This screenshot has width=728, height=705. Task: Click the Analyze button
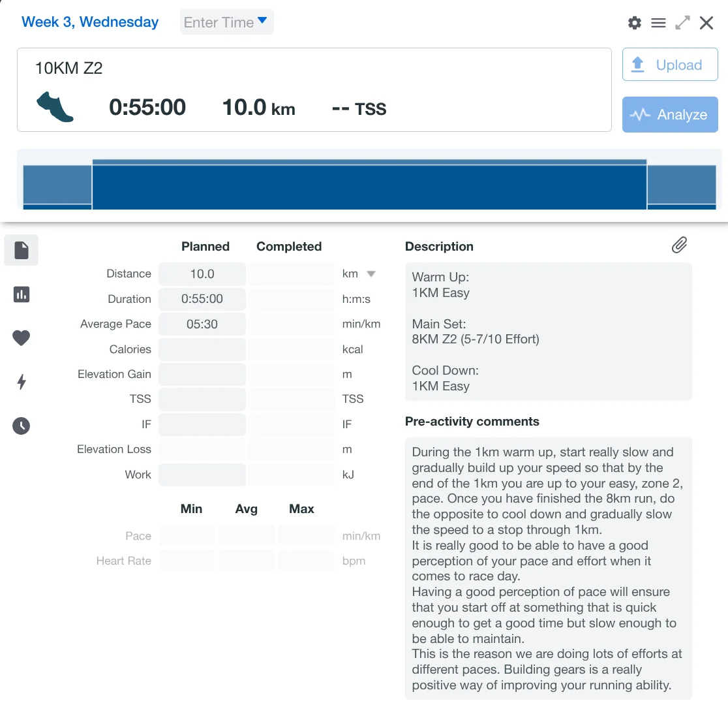click(x=670, y=115)
